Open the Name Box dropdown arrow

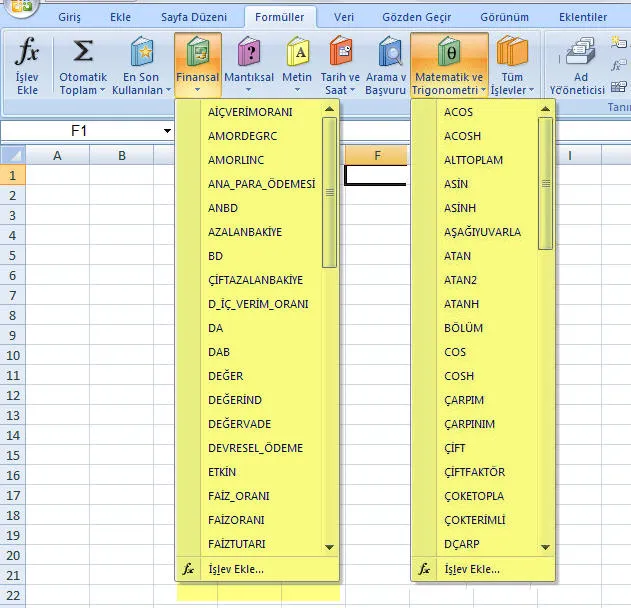pos(167,131)
